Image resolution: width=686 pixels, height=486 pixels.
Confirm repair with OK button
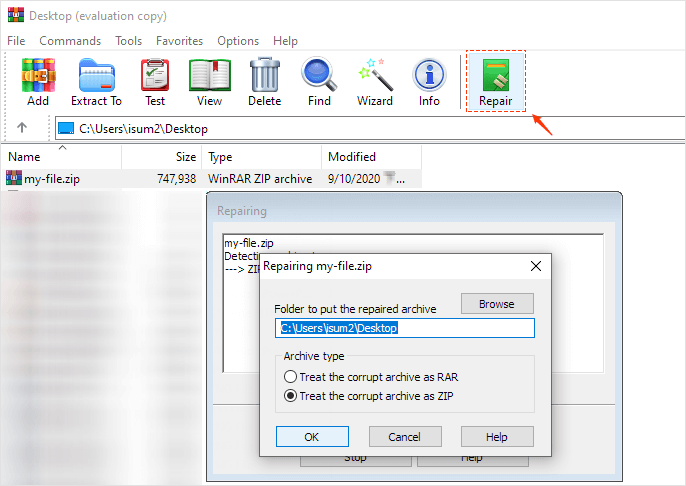tap(312, 437)
